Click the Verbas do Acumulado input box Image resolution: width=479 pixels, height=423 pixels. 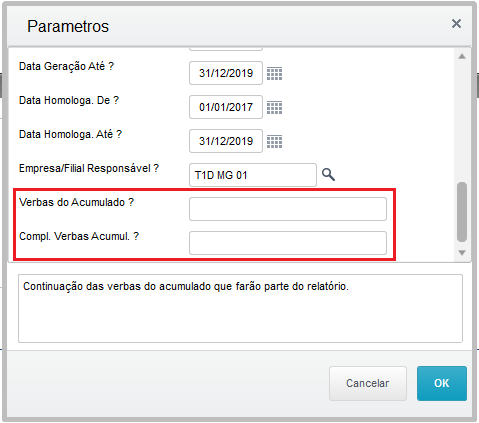click(288, 209)
